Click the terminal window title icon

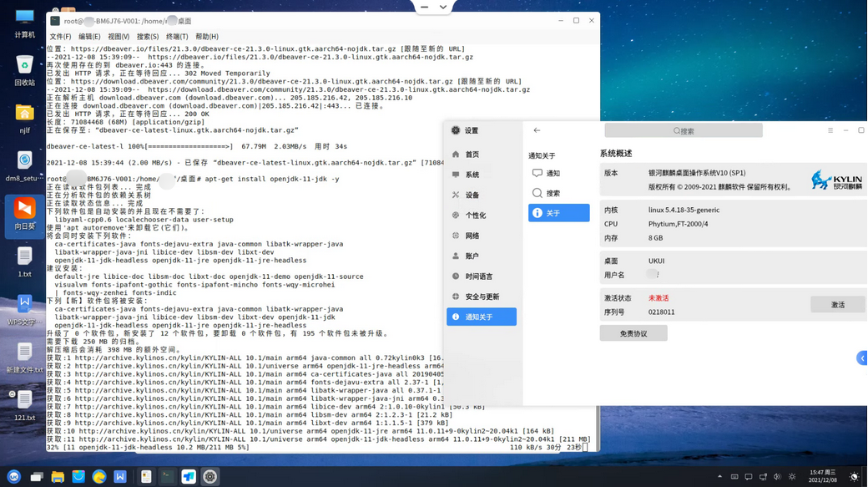coord(55,21)
